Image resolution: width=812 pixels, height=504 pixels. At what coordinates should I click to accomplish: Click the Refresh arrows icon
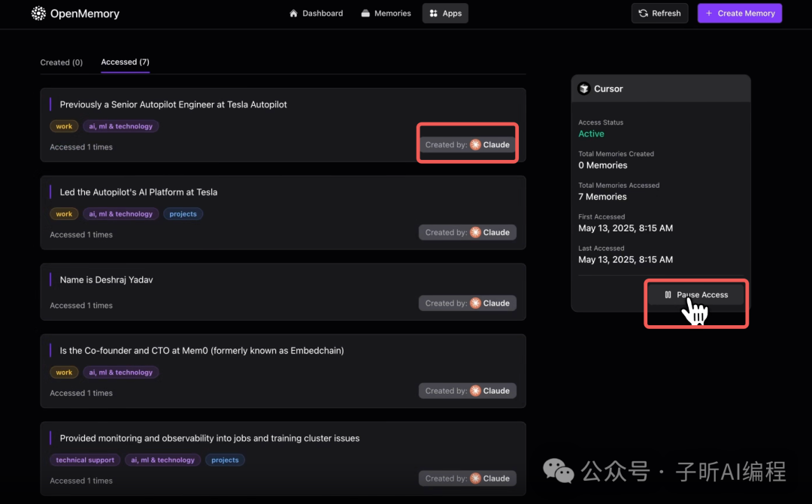pyautogui.click(x=643, y=14)
